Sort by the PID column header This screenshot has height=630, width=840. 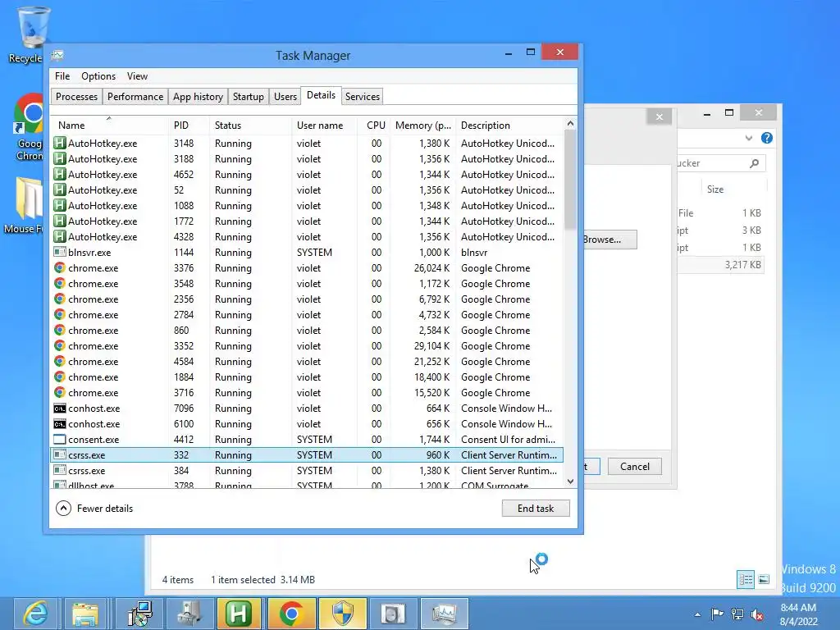[188, 126]
